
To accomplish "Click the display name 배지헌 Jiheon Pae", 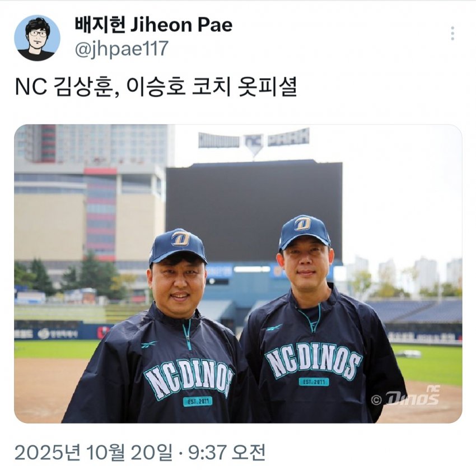I will coord(153,25).
